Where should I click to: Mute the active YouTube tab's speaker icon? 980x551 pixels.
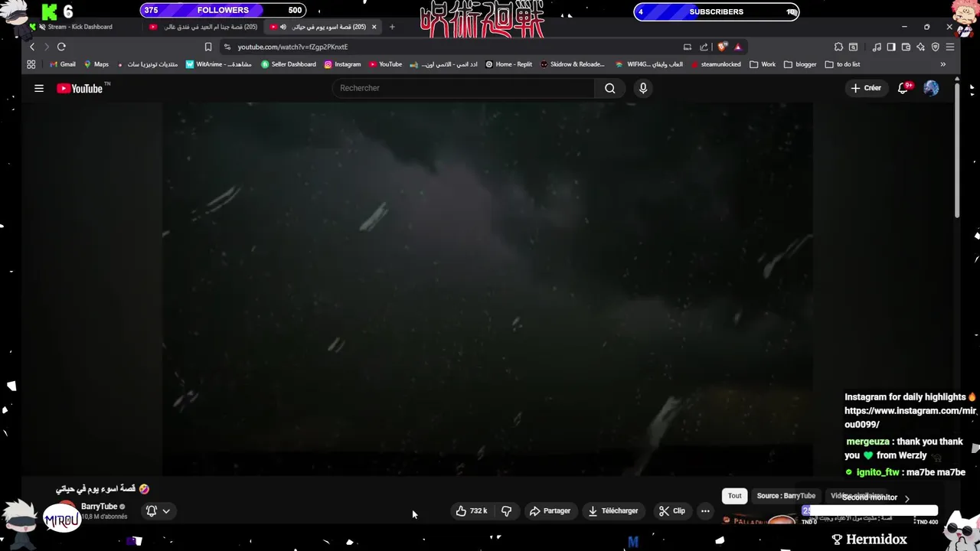point(283,27)
